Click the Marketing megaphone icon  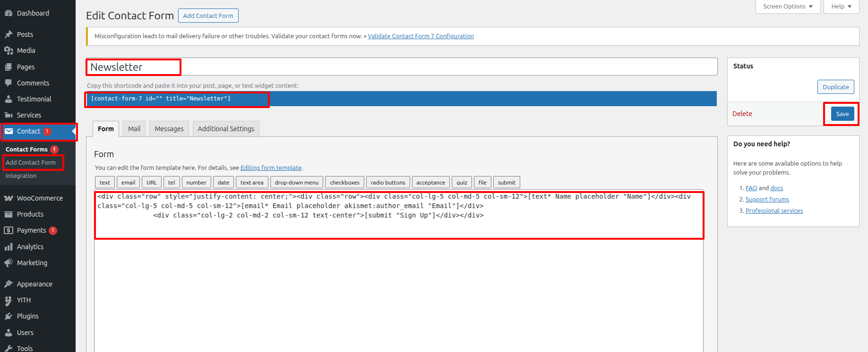[x=9, y=263]
